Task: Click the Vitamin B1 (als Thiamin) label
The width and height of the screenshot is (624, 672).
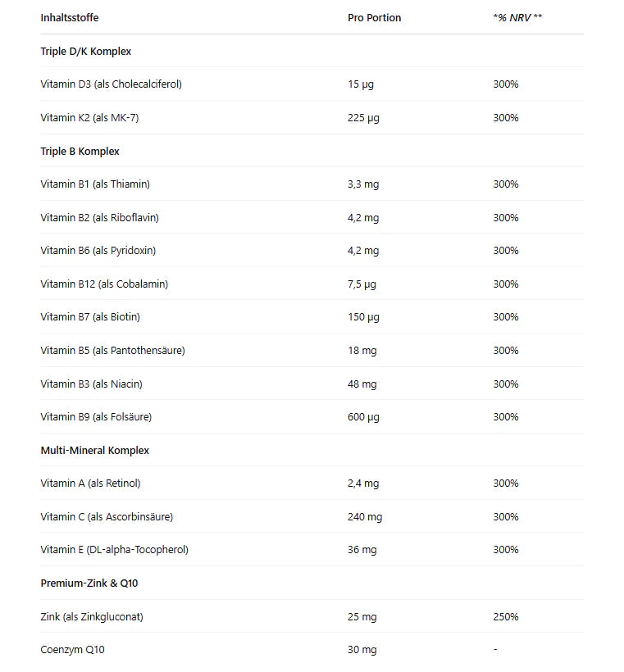Action: [95, 184]
